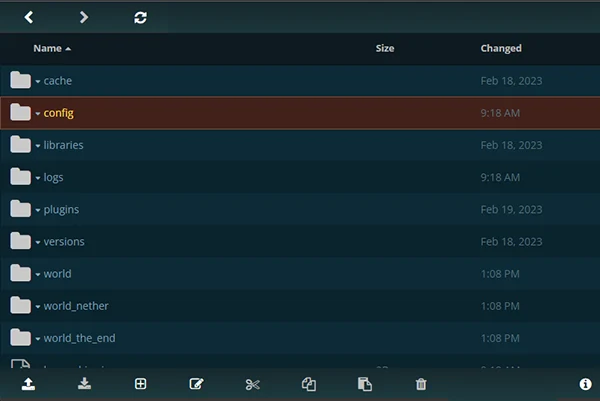Create new item with plus icon
The width and height of the screenshot is (600, 401).
(x=141, y=384)
